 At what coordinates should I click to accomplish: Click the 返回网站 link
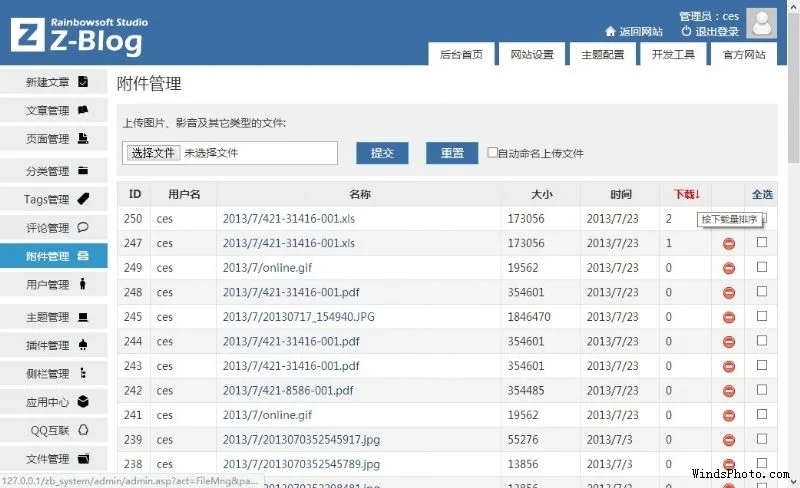click(634, 31)
